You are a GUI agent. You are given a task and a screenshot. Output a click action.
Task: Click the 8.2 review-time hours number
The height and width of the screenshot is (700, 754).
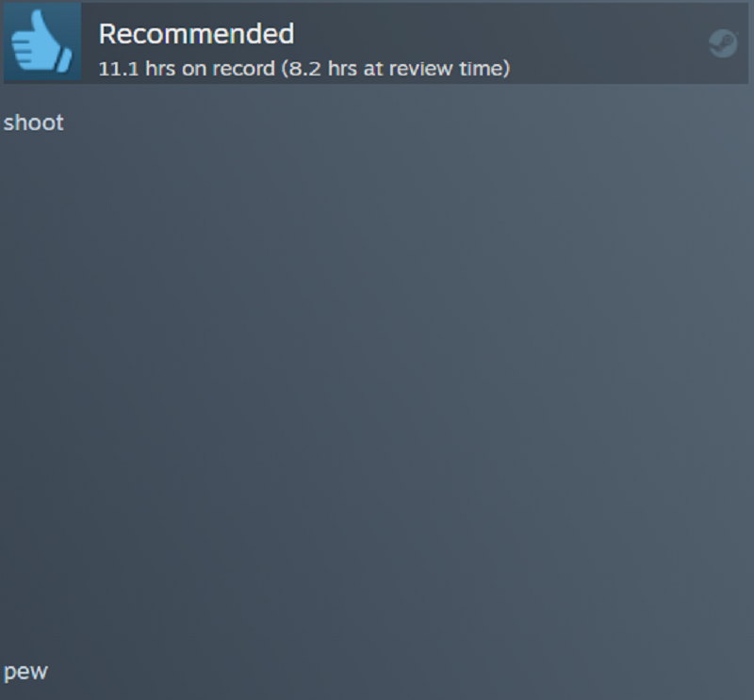coord(304,69)
